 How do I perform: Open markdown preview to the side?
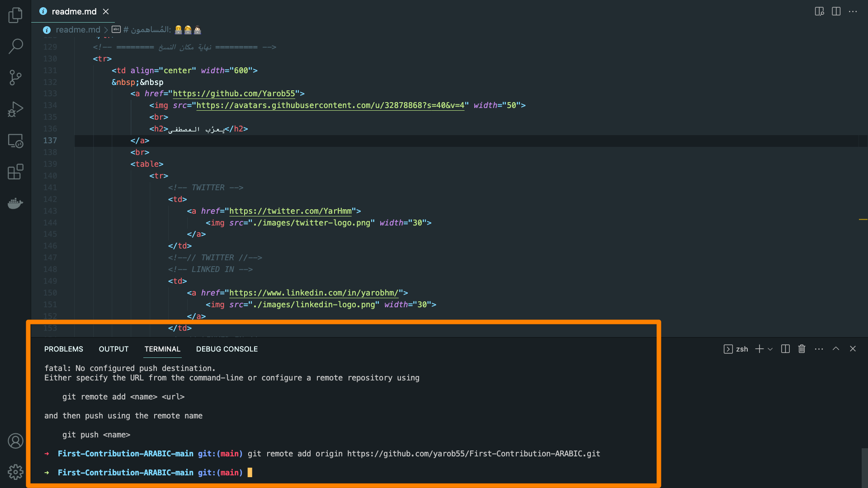pos(819,12)
